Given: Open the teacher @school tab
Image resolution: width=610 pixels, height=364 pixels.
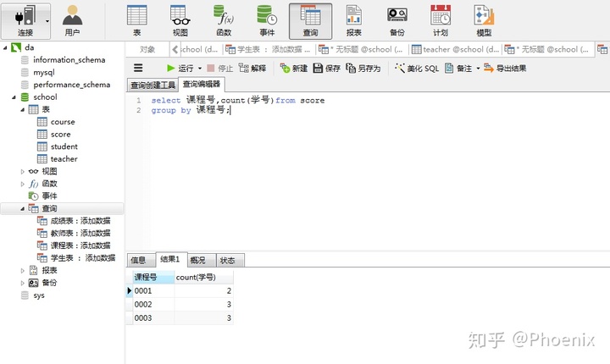Looking at the screenshot, I should point(456,49).
